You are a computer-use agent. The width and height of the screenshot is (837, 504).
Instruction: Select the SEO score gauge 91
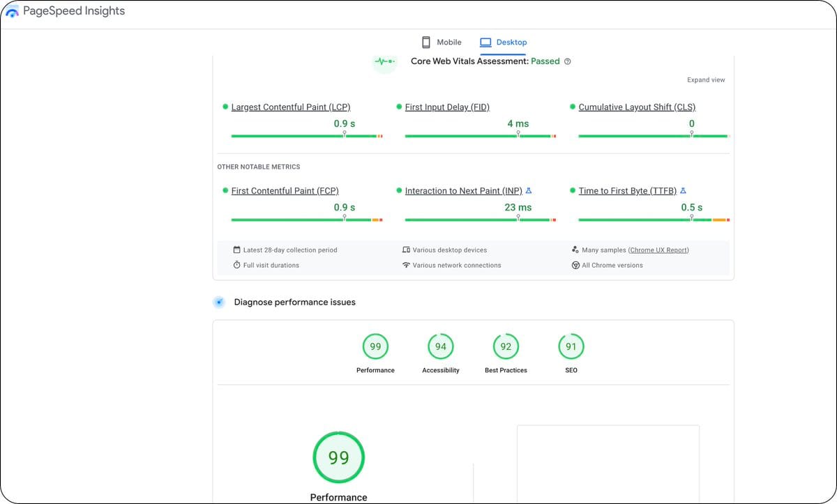pos(571,346)
